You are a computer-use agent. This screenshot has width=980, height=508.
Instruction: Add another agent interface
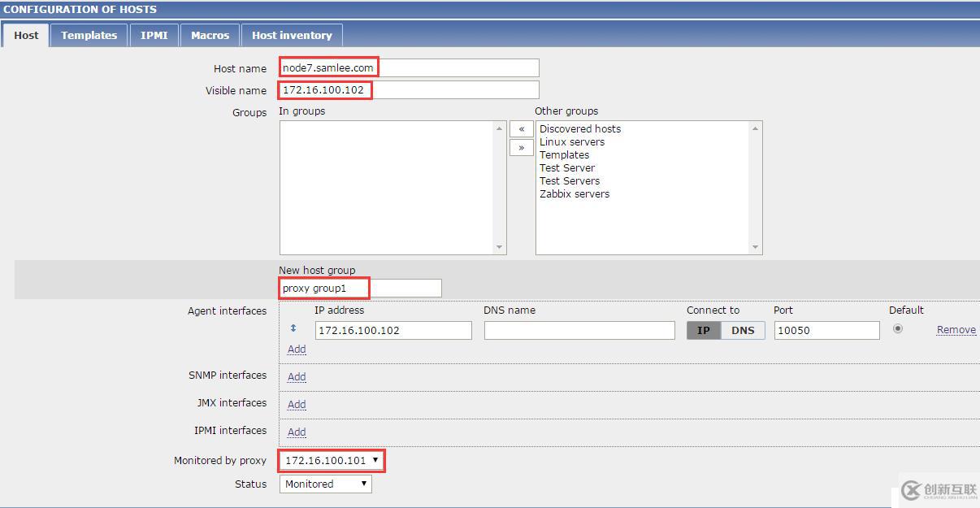[x=297, y=349]
